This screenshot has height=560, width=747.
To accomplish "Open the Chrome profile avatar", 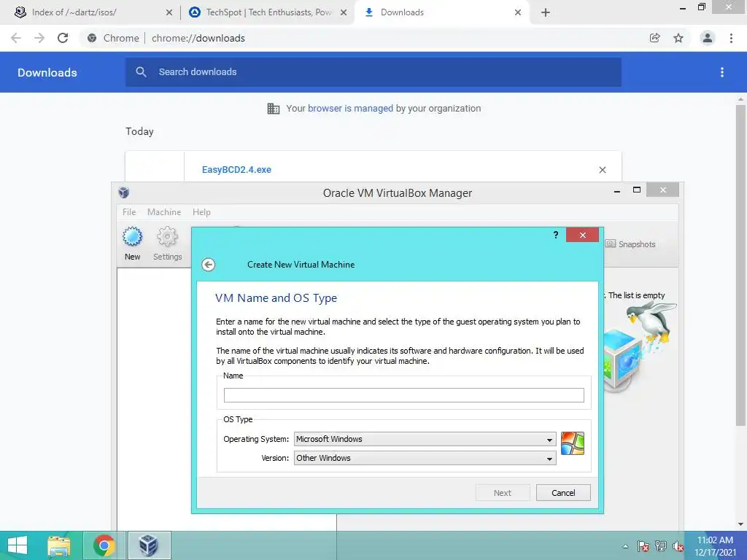I will pyautogui.click(x=708, y=38).
